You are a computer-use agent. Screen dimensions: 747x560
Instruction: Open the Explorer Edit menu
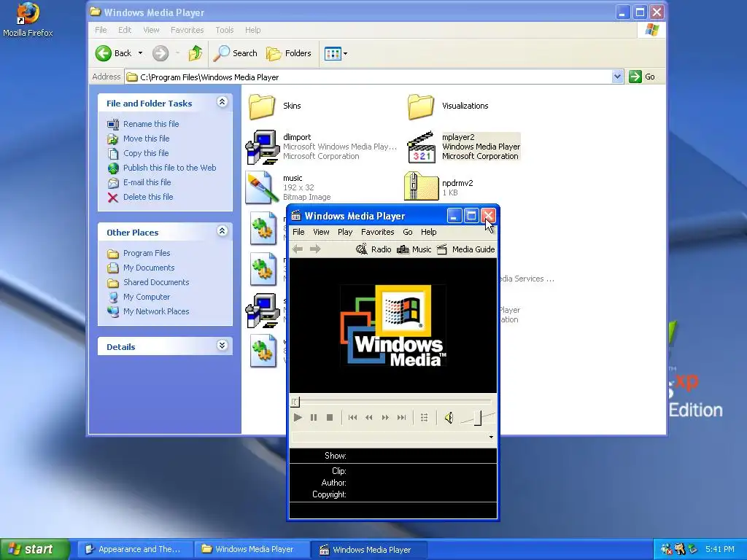[125, 30]
